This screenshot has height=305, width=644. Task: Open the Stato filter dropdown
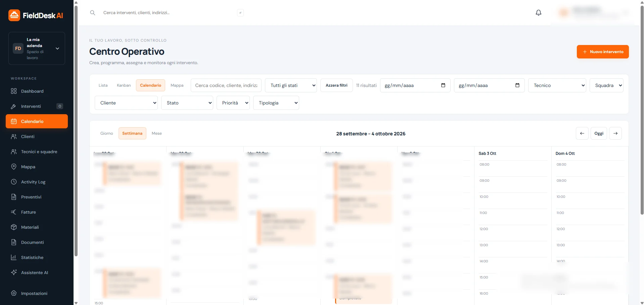click(187, 103)
